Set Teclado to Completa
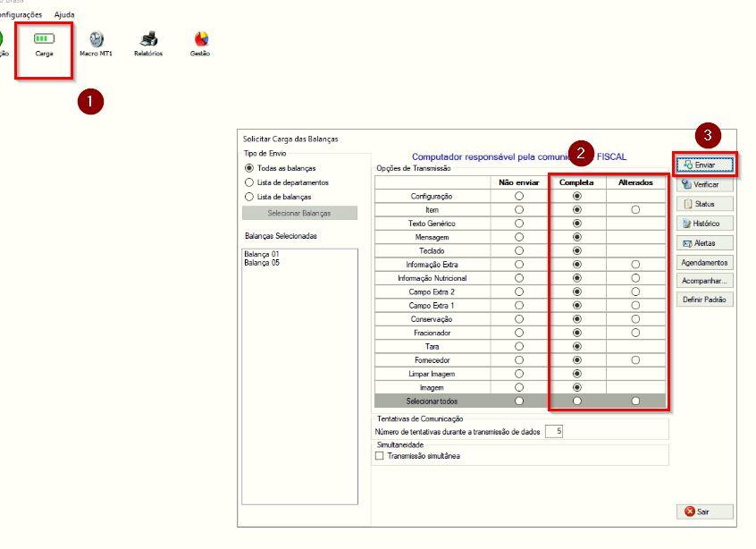 coord(576,251)
